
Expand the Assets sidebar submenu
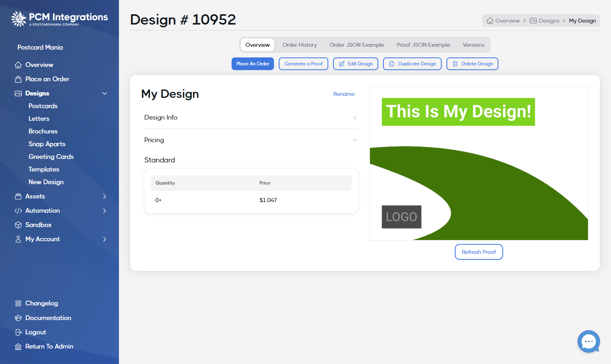pyautogui.click(x=105, y=196)
